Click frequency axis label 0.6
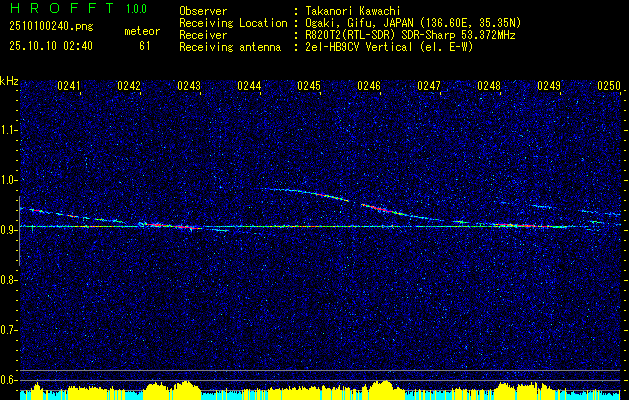629x400 pixels. click(9, 380)
